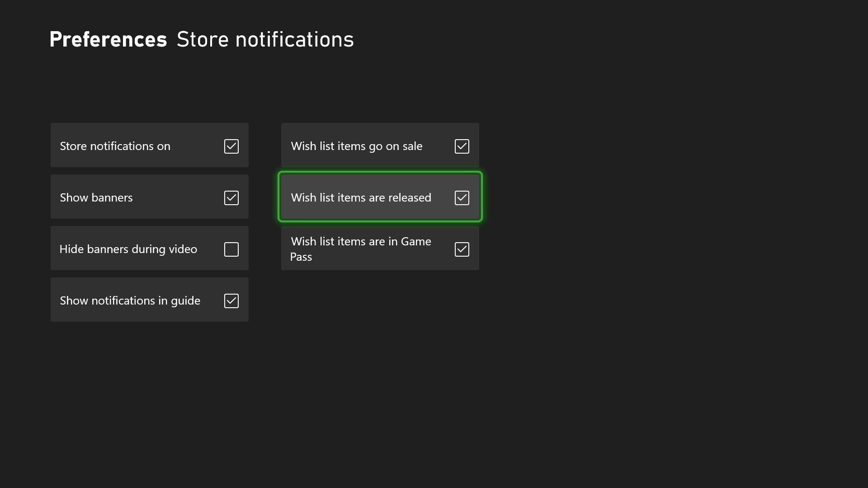This screenshot has height=488, width=868.
Task: Disable the Show banners checkbox
Action: point(231,197)
